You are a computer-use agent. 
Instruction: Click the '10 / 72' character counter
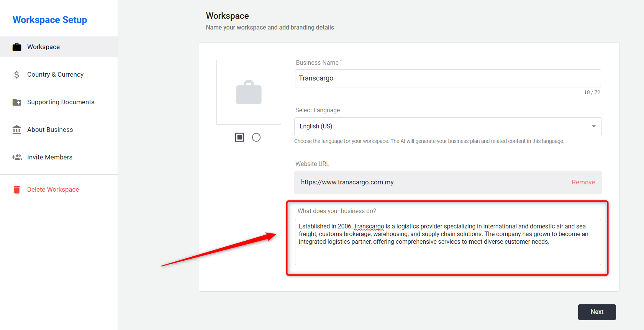click(592, 92)
